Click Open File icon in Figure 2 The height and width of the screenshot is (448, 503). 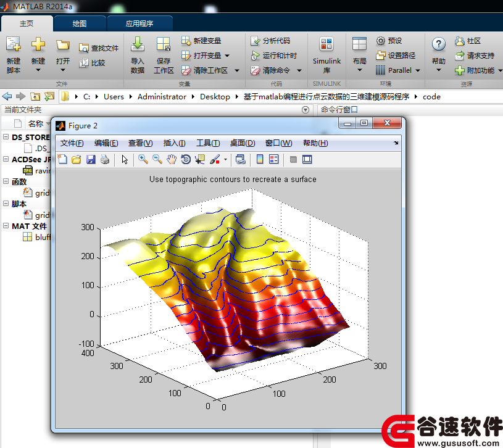tap(77, 159)
